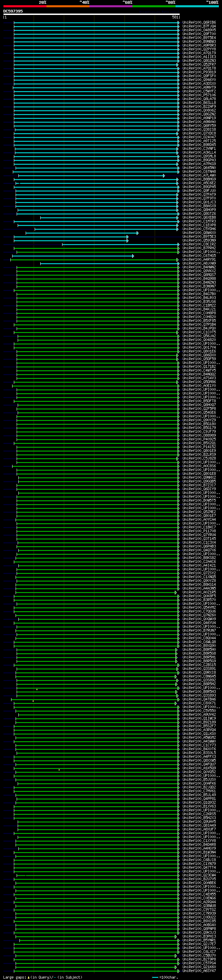Click the alignment bar for UniRef100_Q6XEB8
This screenshot has width=222, height=980.
(x=109, y=218)
